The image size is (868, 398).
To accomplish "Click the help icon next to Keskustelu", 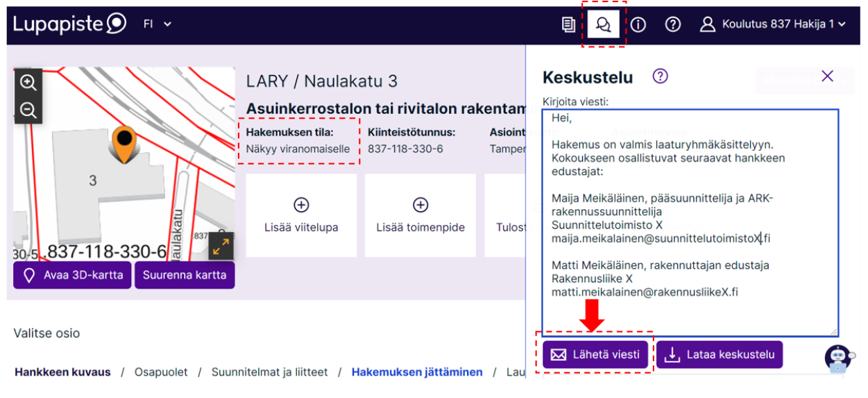I will click(x=661, y=76).
